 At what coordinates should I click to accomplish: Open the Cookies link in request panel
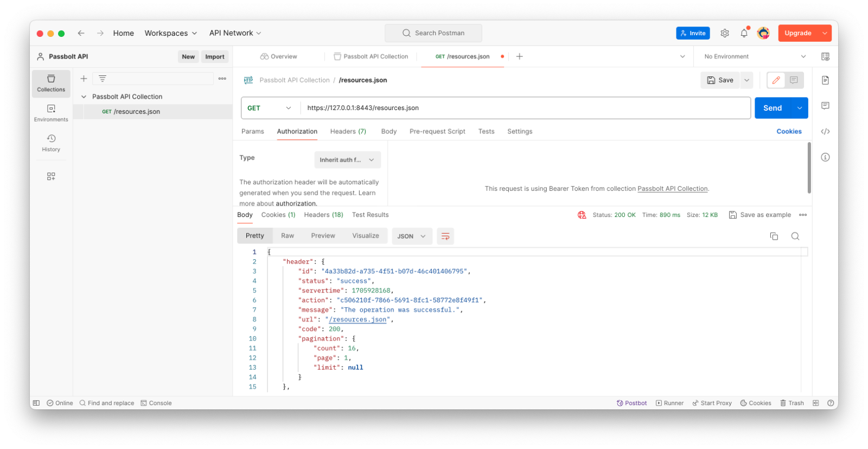(789, 131)
